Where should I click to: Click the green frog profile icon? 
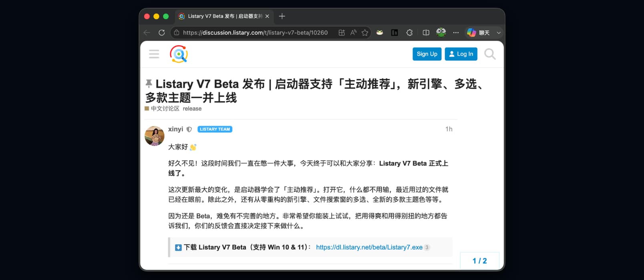point(441,32)
